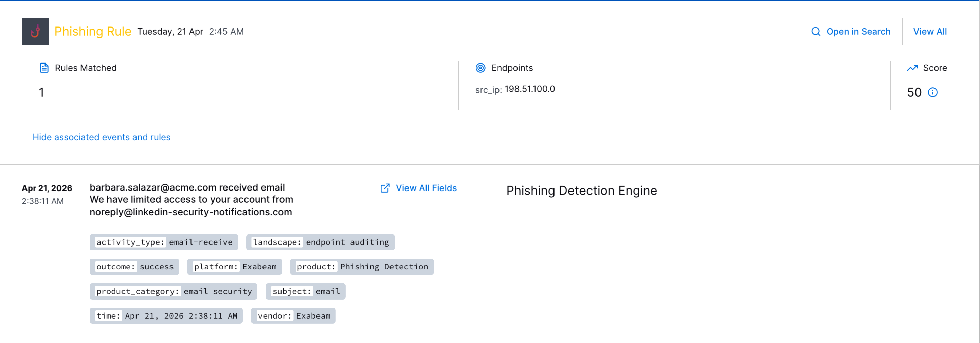Click the Endpoints target icon
980x343 pixels.
pyautogui.click(x=480, y=68)
